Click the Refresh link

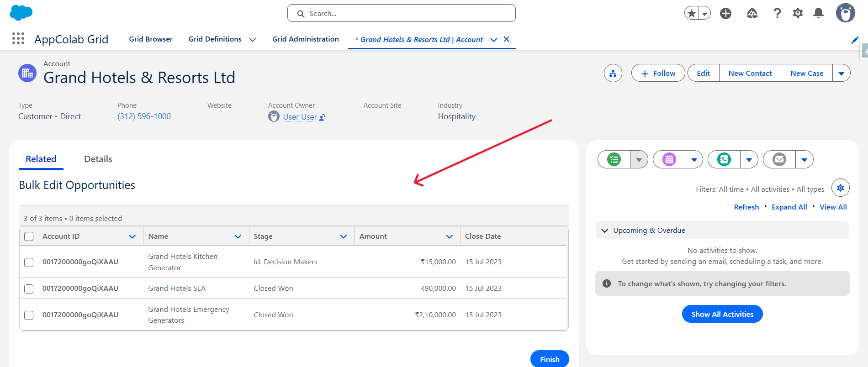point(746,207)
